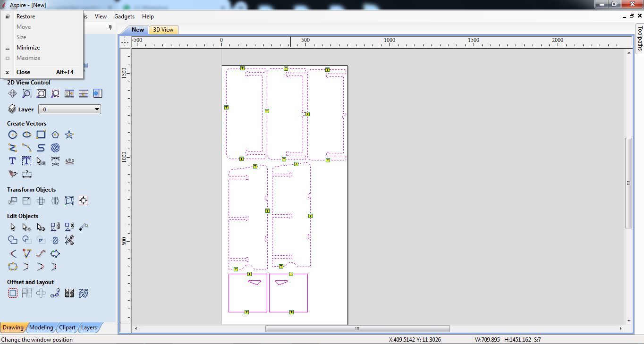
Task: Choose the Draw Arc tool
Action: [x=27, y=148]
